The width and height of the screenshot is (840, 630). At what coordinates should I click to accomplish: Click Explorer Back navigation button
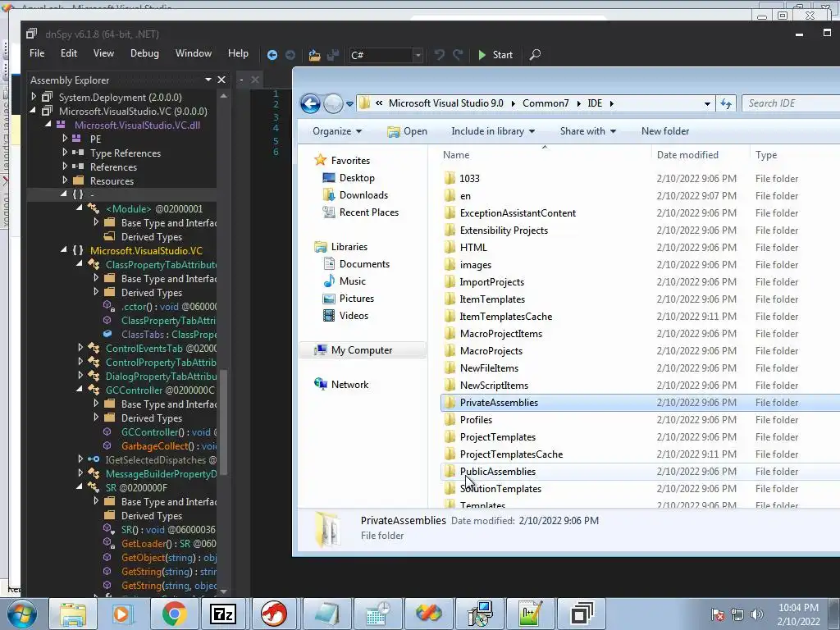310,103
